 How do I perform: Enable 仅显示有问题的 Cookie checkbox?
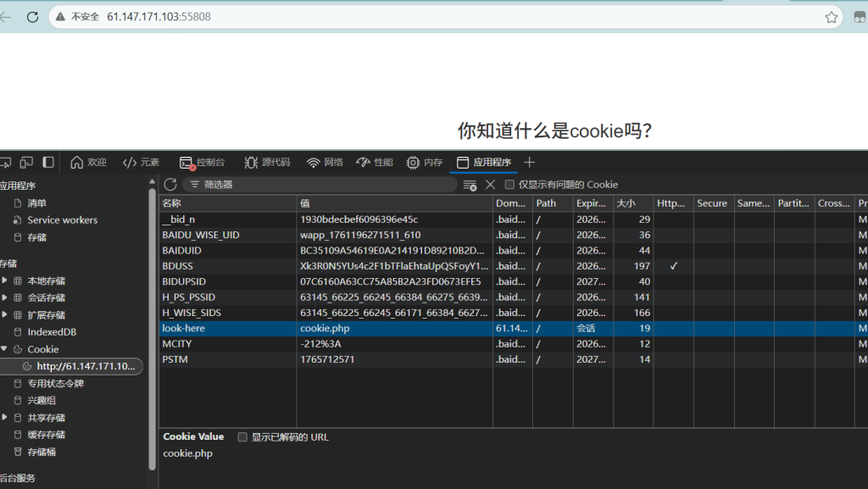coord(509,185)
